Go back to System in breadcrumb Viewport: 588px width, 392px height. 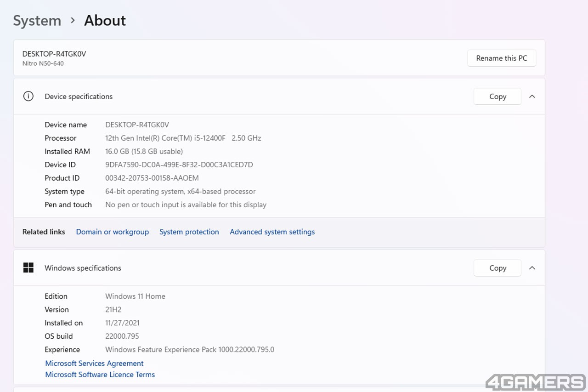click(x=37, y=21)
